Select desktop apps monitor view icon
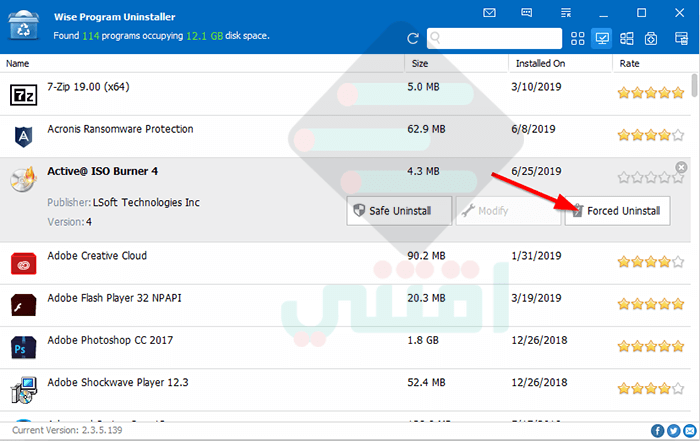Image resolution: width=700 pixels, height=441 pixels. coord(601,38)
